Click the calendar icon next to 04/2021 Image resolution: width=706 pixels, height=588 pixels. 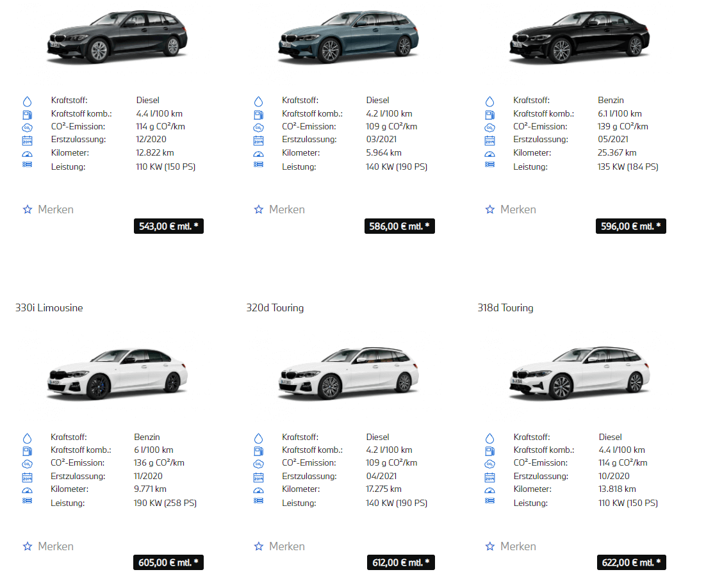(x=258, y=477)
